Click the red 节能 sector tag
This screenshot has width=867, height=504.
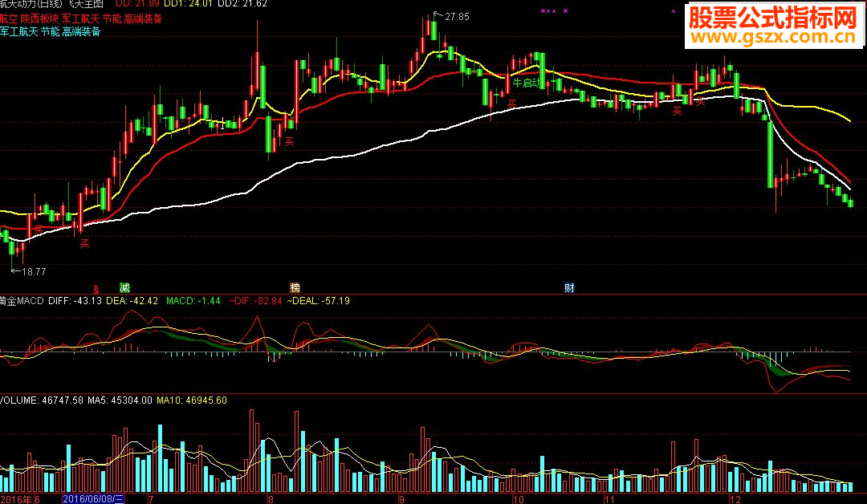(x=112, y=18)
